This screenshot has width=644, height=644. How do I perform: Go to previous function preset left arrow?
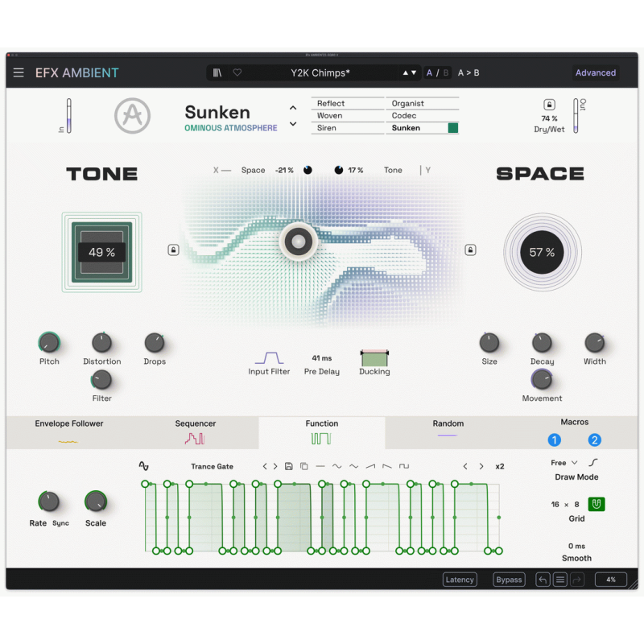pos(265,466)
